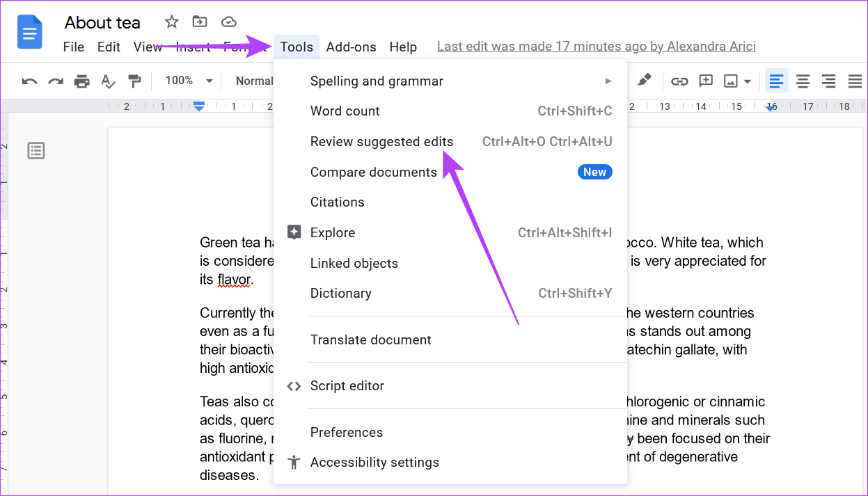Toggle justify alignment
This screenshot has height=496, width=868.
pos(855,81)
